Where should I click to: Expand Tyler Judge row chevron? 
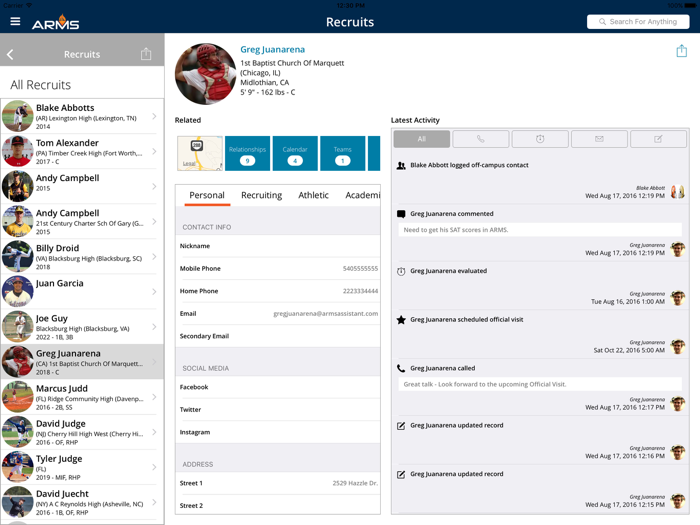click(154, 467)
